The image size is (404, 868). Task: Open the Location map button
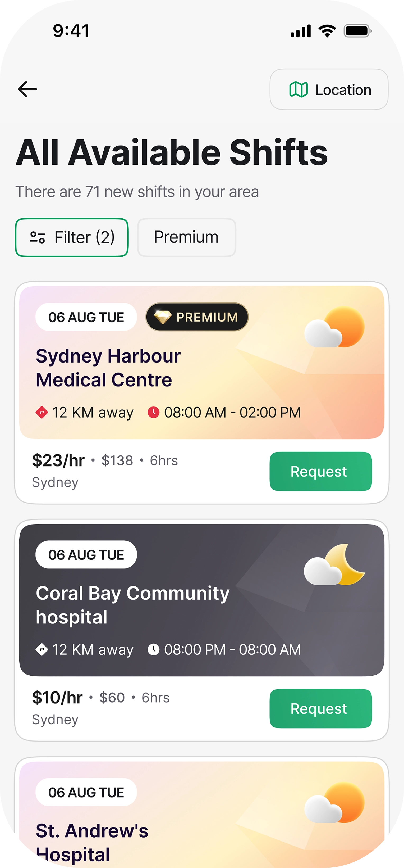coord(329,90)
